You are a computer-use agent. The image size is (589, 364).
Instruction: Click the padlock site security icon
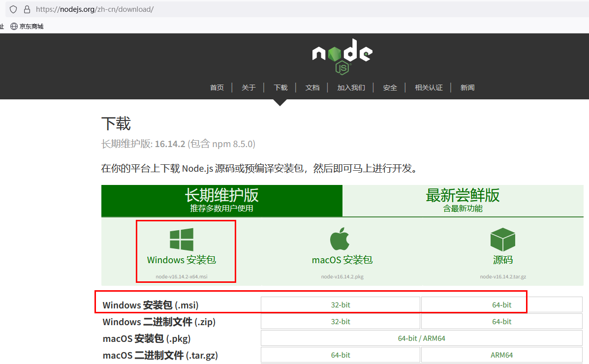27,9
